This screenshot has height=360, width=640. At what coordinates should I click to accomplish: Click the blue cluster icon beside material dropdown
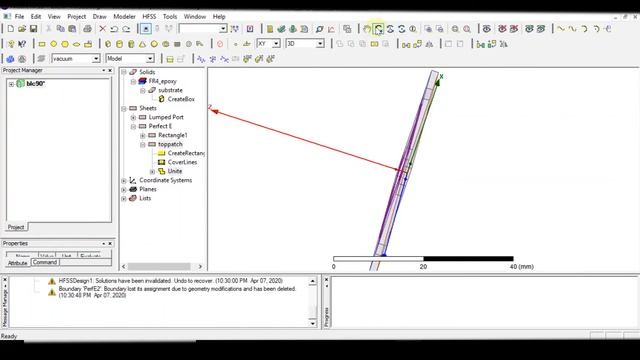pos(10,59)
